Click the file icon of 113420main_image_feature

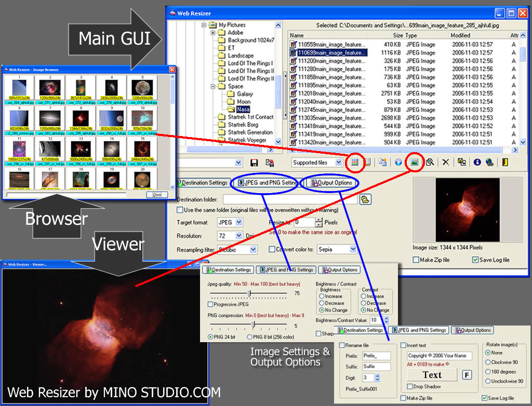(x=293, y=142)
